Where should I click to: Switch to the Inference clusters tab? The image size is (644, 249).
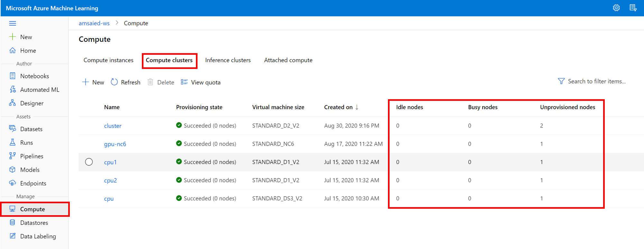click(x=228, y=60)
